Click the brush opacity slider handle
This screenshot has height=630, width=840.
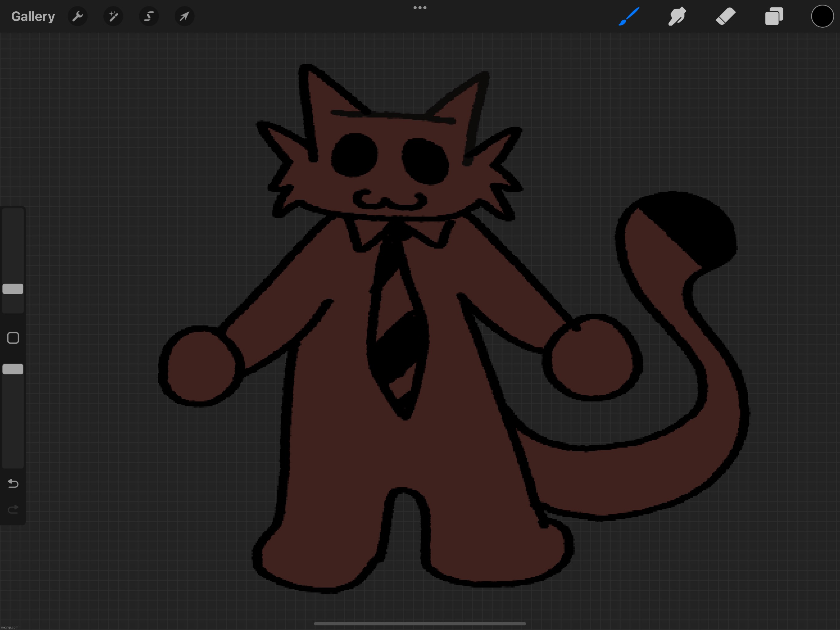click(13, 369)
